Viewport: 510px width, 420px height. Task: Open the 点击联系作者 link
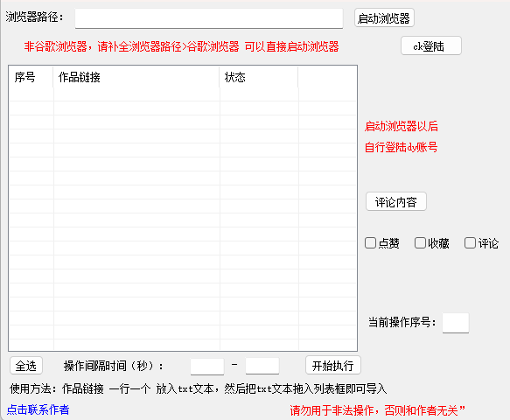38,409
